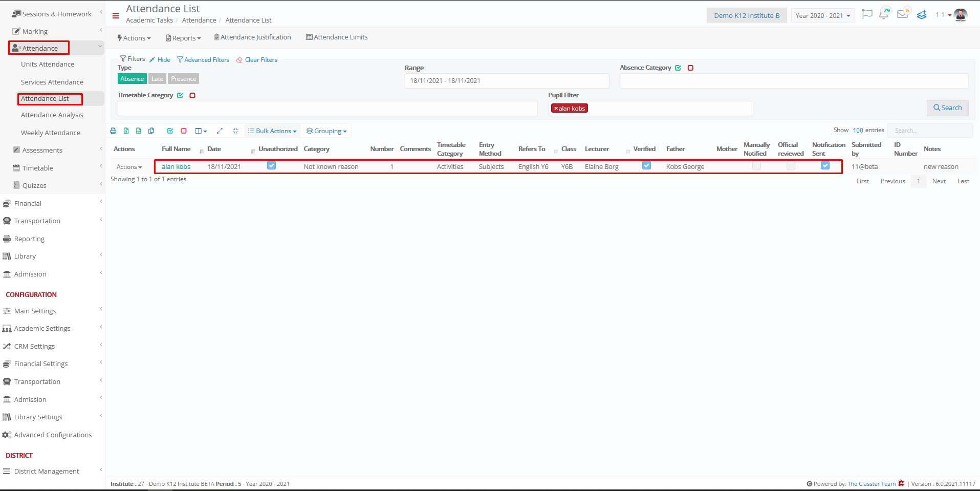The image size is (980, 491).
Task: Open Advanced Filters
Action: tap(203, 60)
